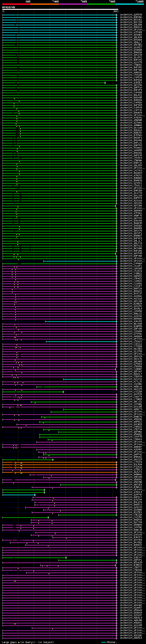This screenshot has height=644, width=146.
Task: Select hit label UniRef100_B9I0E1
Action: (x=131, y=20)
